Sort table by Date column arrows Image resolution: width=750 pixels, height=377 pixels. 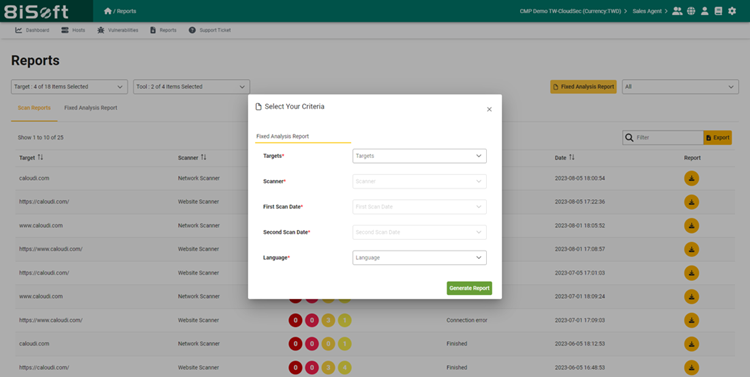(x=572, y=157)
